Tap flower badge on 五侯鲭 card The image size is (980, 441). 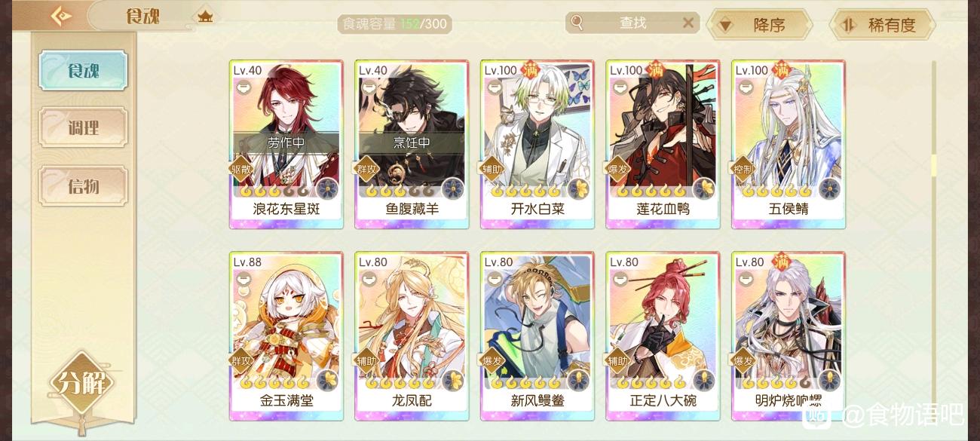[829, 188]
